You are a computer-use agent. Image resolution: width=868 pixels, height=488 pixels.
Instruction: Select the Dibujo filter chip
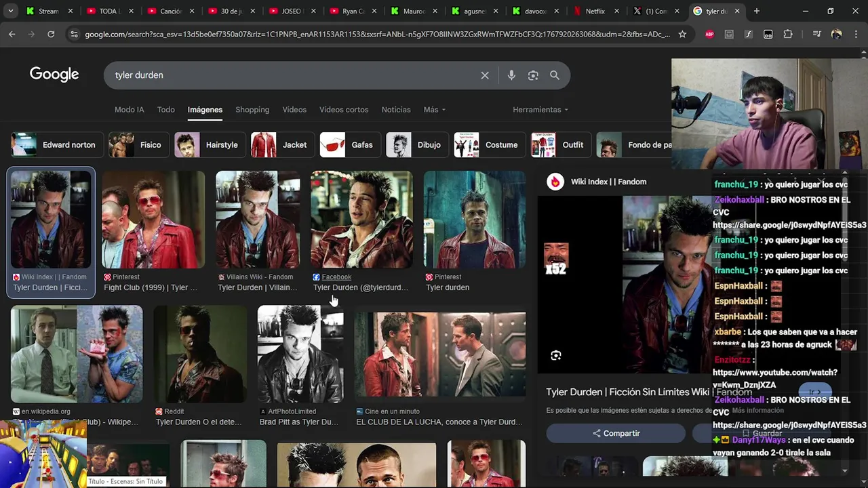tap(417, 145)
